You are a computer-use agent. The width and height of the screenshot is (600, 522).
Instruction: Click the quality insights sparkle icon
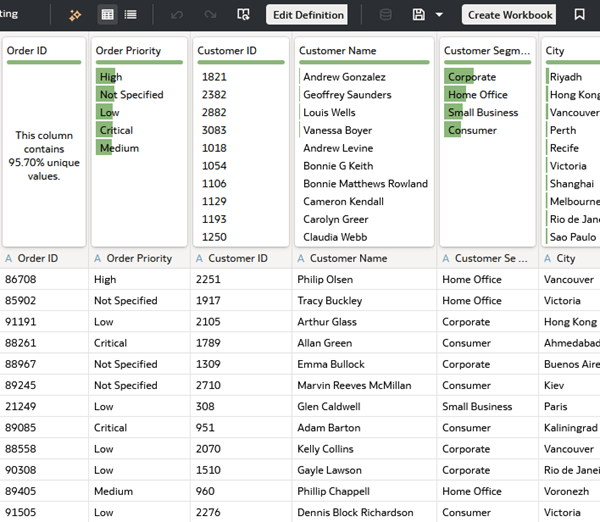(x=75, y=15)
